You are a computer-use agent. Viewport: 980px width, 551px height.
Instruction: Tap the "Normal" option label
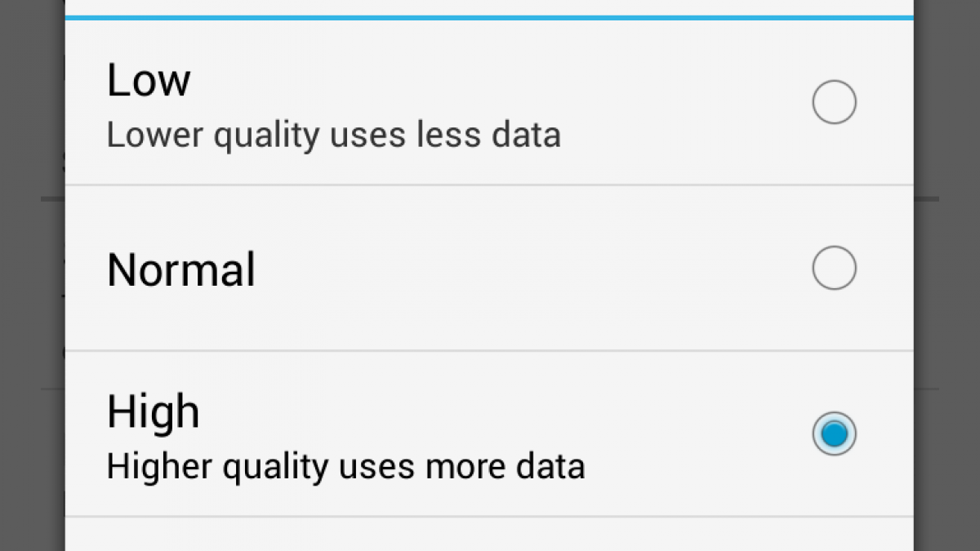pyautogui.click(x=180, y=269)
